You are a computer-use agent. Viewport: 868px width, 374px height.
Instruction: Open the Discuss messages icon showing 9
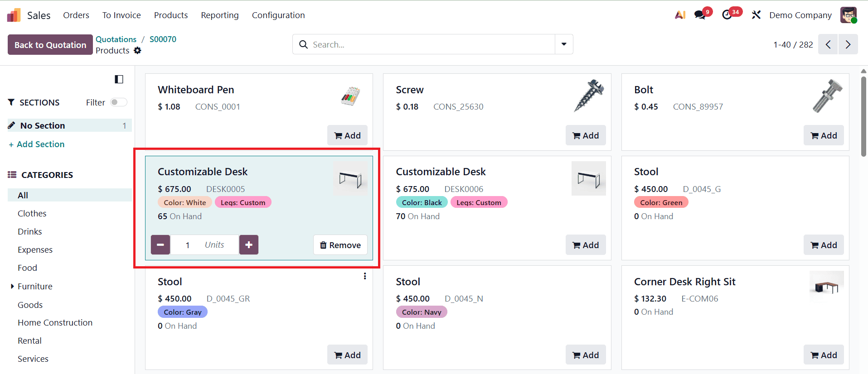699,15
